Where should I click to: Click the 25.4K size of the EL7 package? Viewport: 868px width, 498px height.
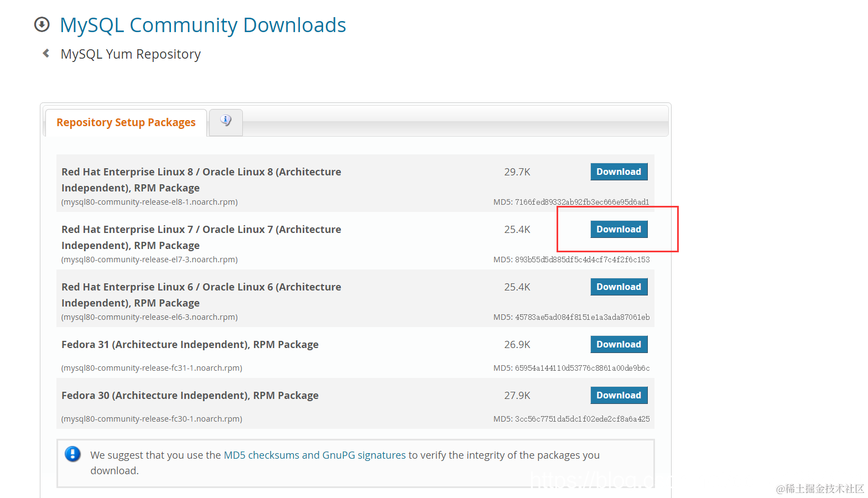(517, 230)
